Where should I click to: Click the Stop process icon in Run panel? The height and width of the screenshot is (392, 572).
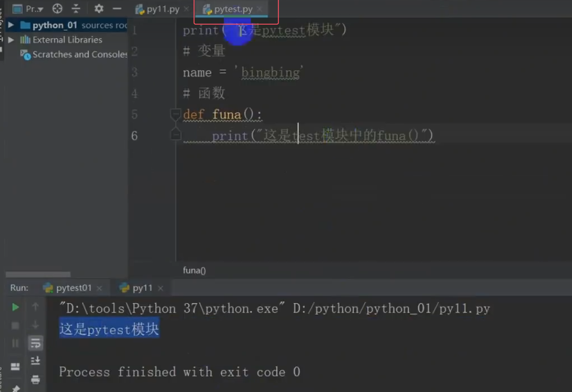[x=15, y=325]
